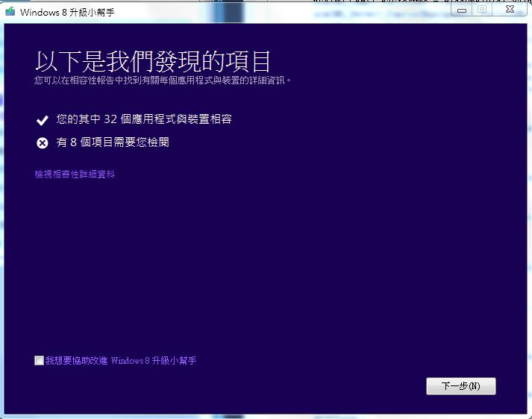Click the subtitle 您可以在相容性報告中找到有關每個應用程式與裝置的詳細資訊
532x419 pixels.
(162, 81)
